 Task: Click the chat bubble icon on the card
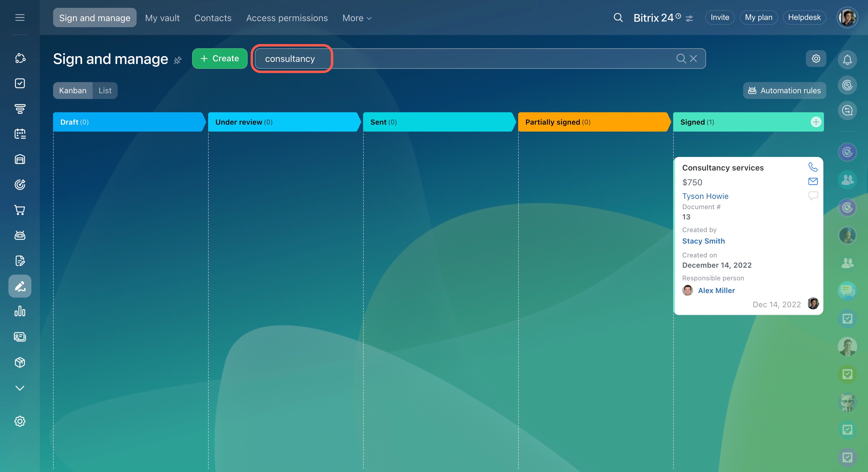pos(813,196)
